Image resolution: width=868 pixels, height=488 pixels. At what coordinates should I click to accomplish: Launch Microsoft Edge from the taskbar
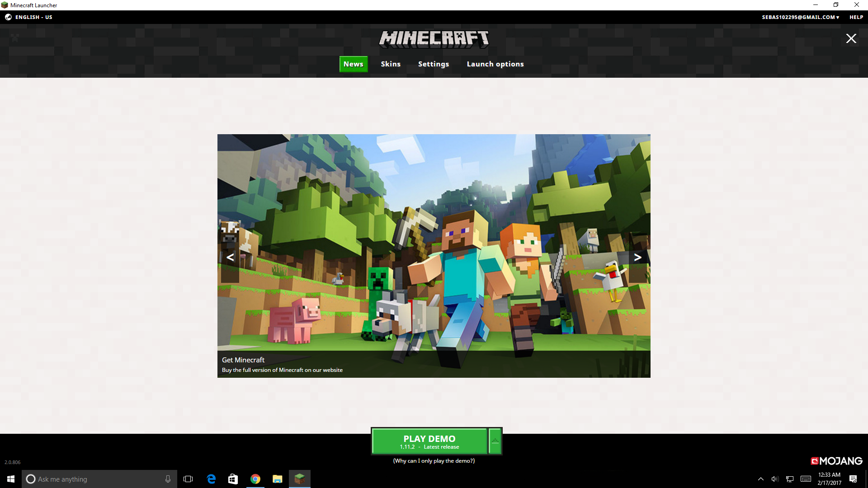(x=211, y=479)
